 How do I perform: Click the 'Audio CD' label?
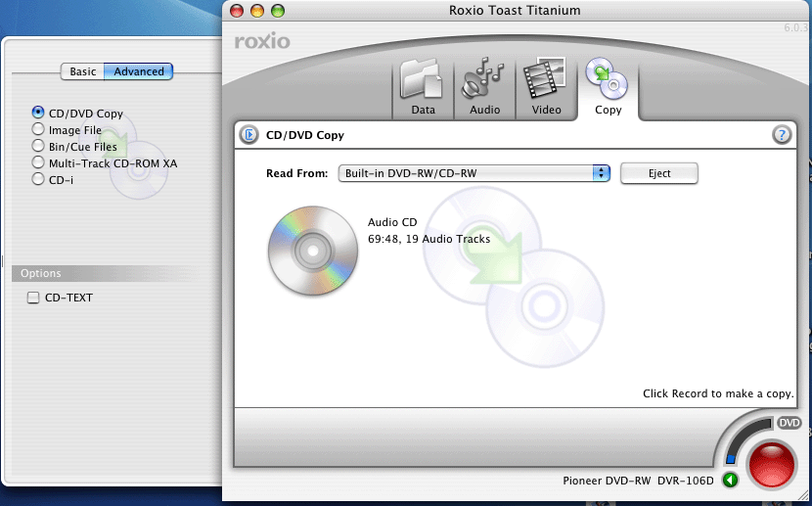[x=392, y=222]
